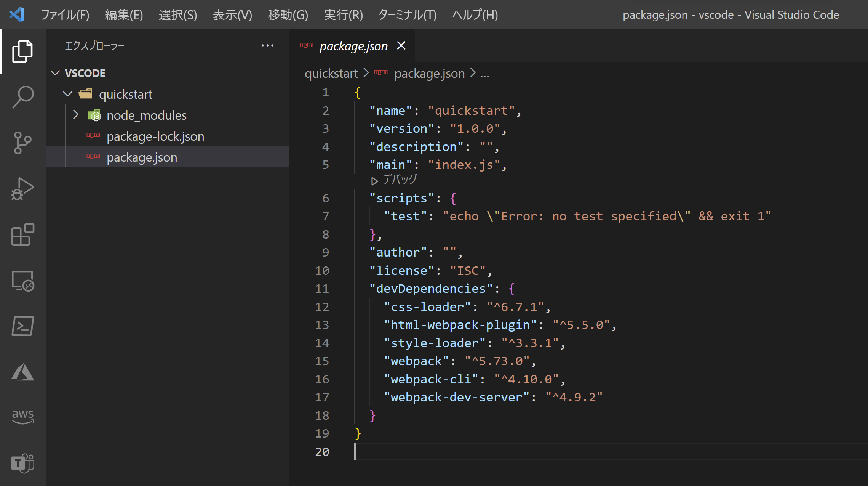Open the Azure view icon
The height and width of the screenshot is (486, 868).
click(x=22, y=372)
